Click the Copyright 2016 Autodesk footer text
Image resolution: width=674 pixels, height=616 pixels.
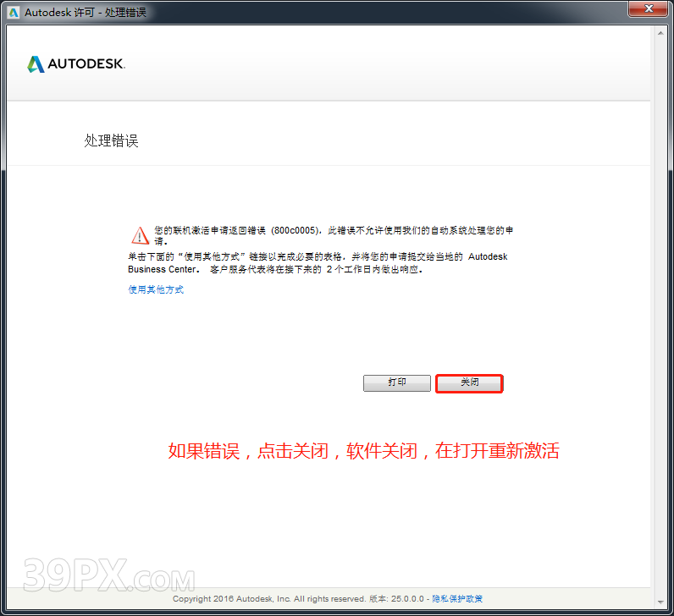(x=269, y=598)
